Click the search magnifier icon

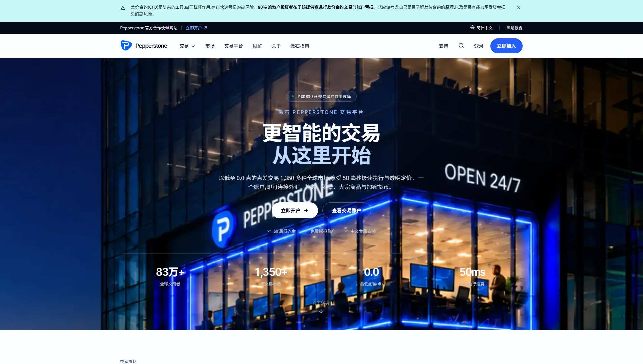tap(461, 46)
